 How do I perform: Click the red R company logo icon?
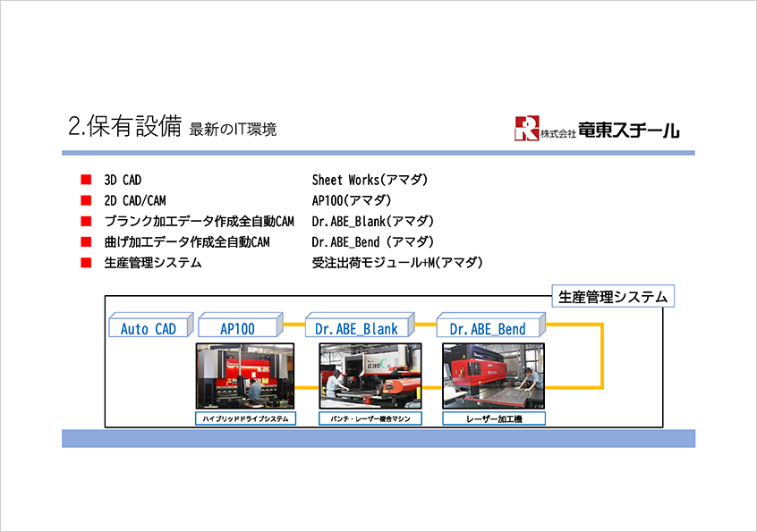526,129
